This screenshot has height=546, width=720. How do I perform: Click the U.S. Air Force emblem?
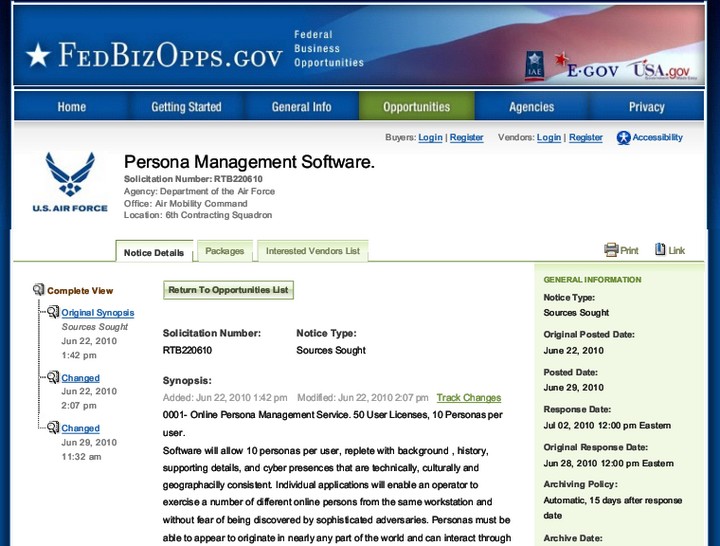[x=70, y=183]
